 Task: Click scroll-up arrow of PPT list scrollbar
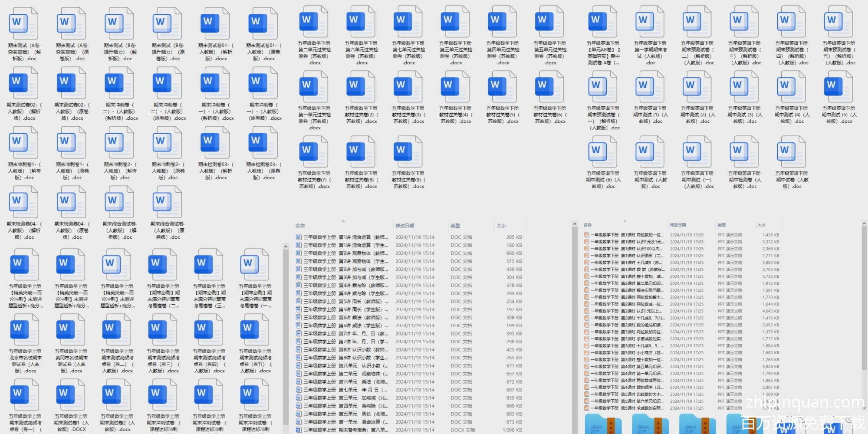(864, 224)
